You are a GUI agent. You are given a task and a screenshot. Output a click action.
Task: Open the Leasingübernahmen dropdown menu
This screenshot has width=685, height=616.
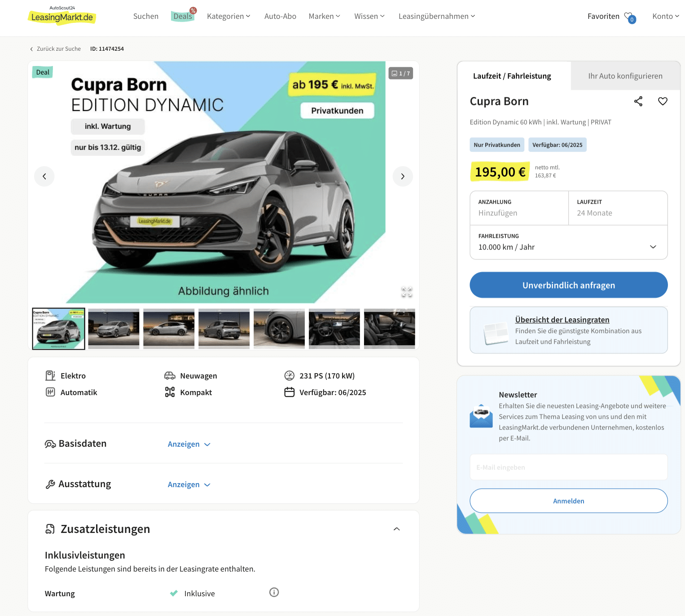436,16
